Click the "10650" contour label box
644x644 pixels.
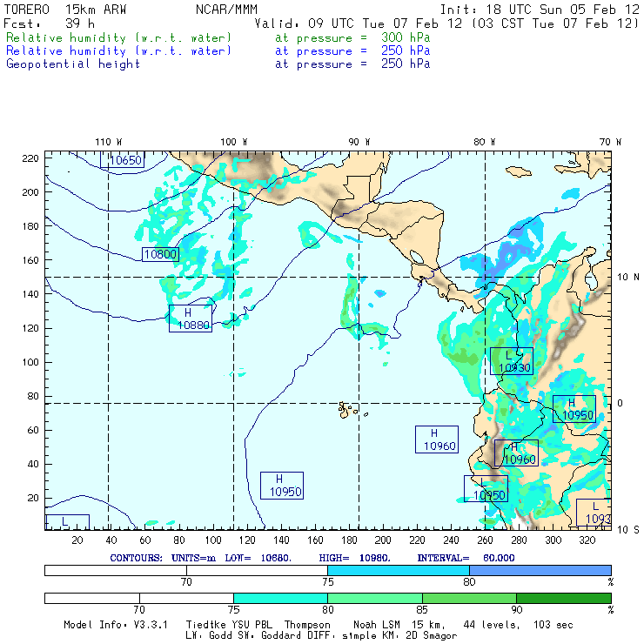[123, 160]
